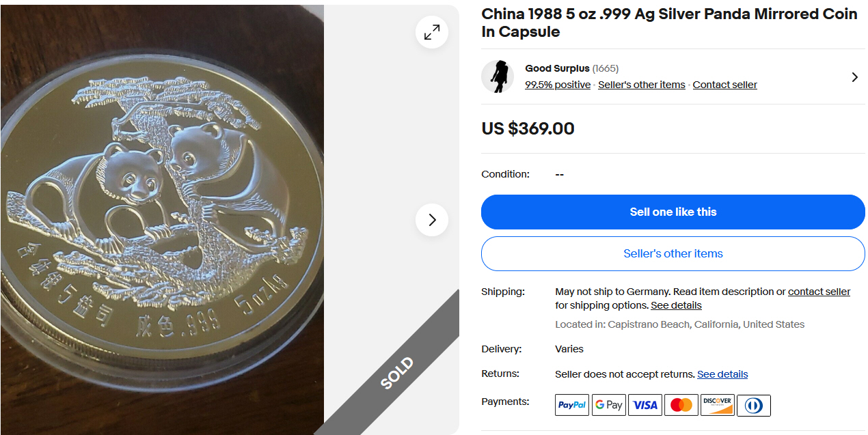This screenshot has height=435, width=868.
Task: Click the Diners Club payment icon
Action: click(754, 405)
